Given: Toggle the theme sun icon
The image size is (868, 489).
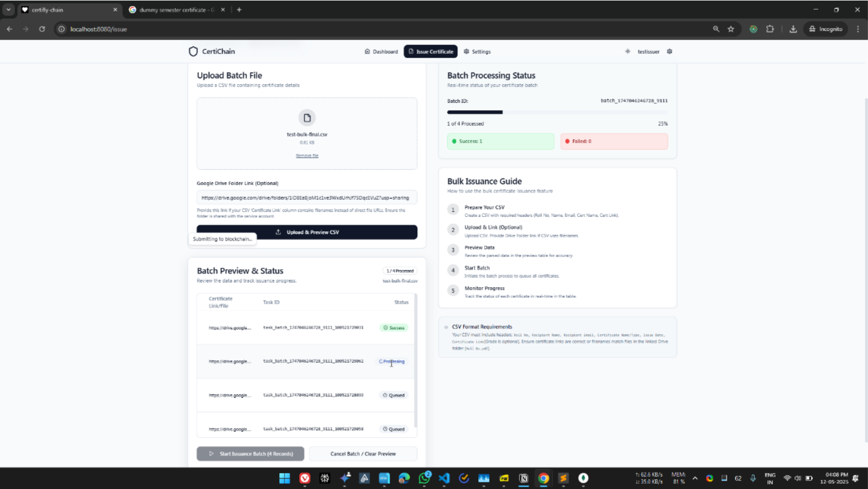Looking at the screenshot, I should 627,52.
